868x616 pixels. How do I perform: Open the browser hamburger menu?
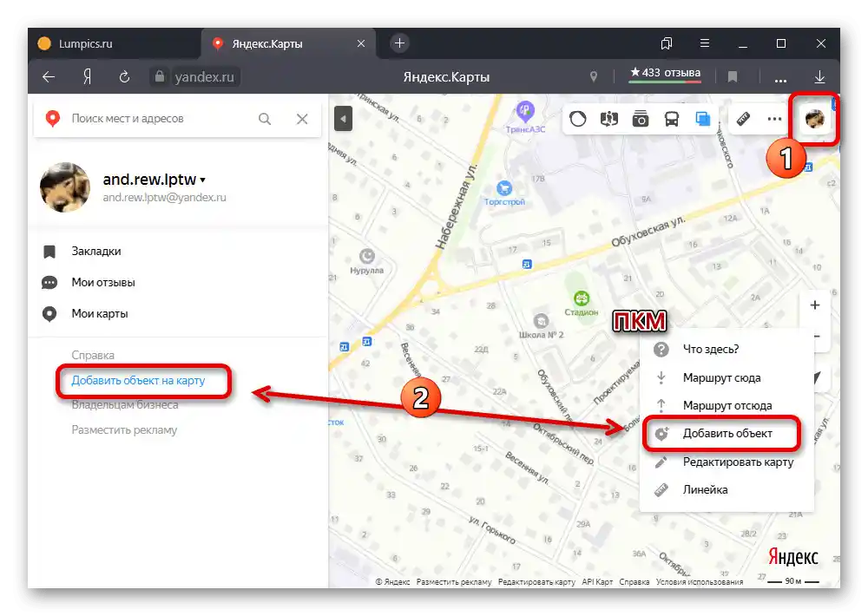[705, 43]
